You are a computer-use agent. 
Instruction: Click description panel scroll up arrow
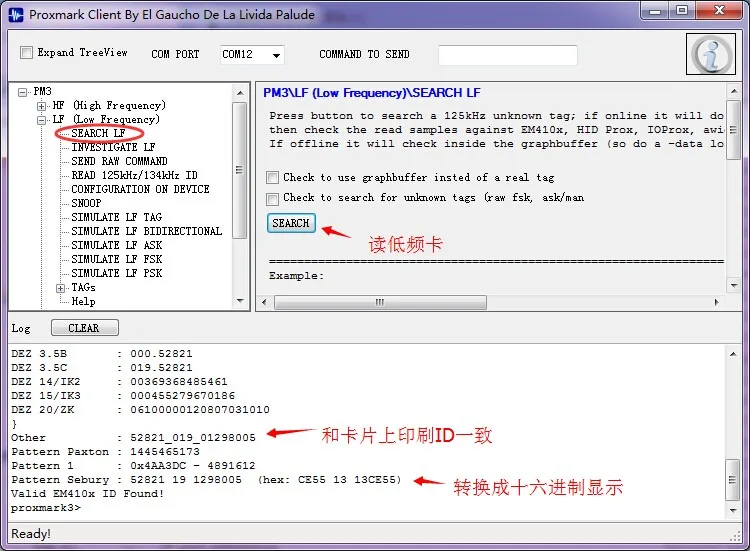pos(734,91)
